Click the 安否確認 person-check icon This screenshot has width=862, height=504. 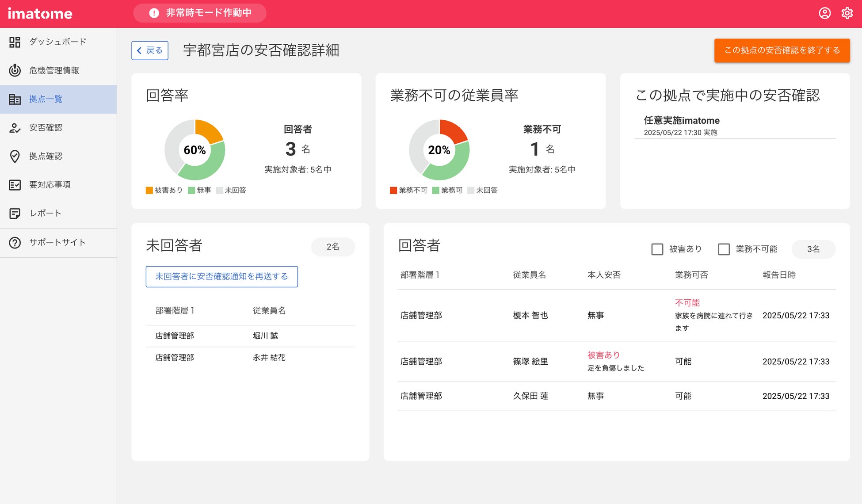click(15, 128)
